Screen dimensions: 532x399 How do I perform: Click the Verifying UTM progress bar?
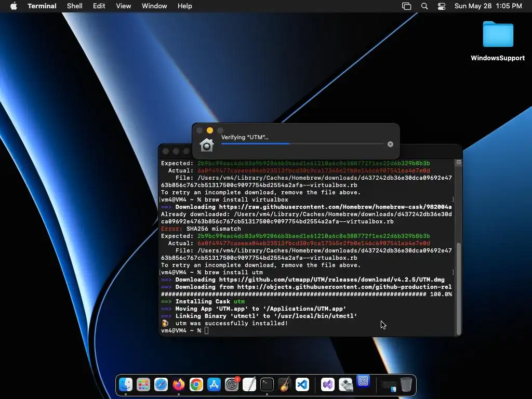click(x=302, y=144)
